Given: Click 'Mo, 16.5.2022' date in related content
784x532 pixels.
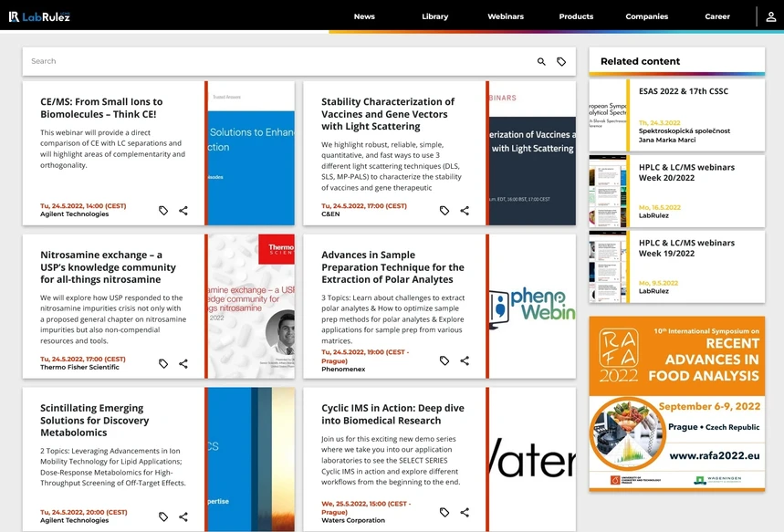Looking at the screenshot, I should pyautogui.click(x=660, y=207).
